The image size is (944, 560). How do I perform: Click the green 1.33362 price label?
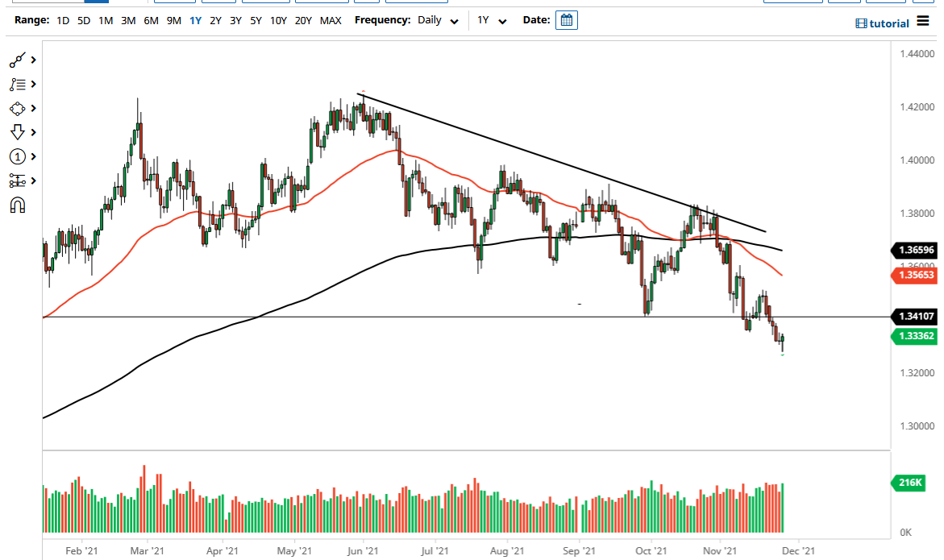tap(915, 337)
